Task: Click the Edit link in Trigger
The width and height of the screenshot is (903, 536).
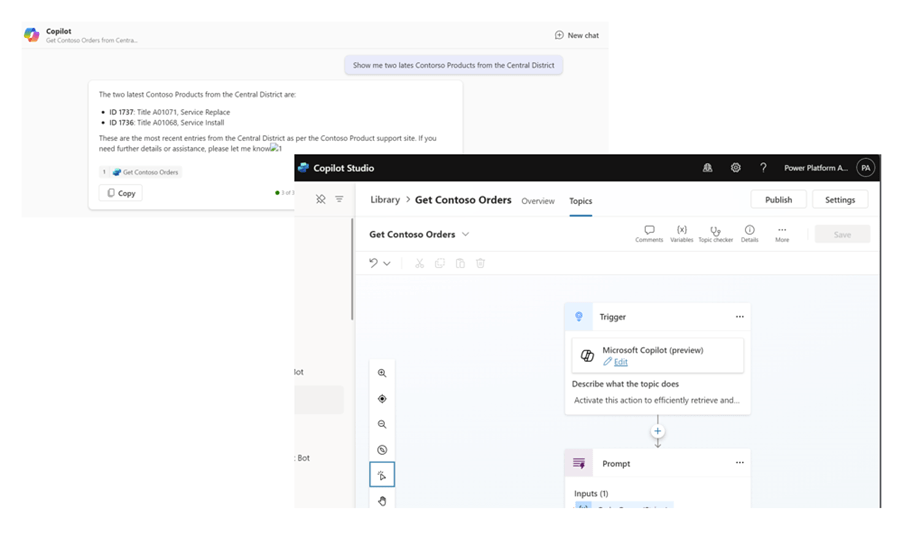Action: coord(621,362)
